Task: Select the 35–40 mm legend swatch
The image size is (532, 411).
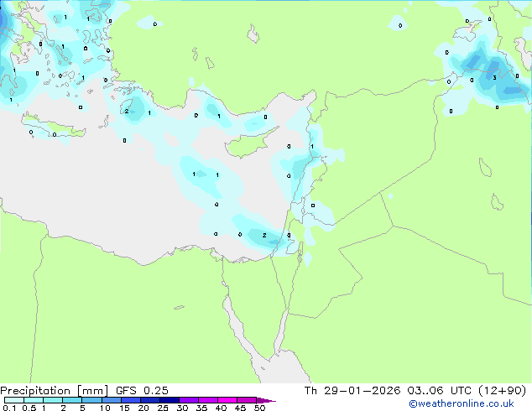Action: point(208,400)
